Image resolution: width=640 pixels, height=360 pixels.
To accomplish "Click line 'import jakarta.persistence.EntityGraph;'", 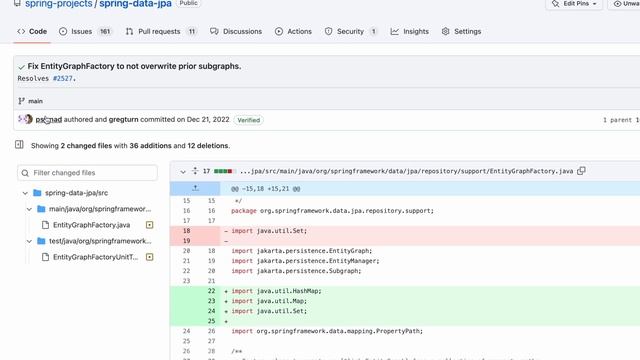I will (x=302, y=251).
